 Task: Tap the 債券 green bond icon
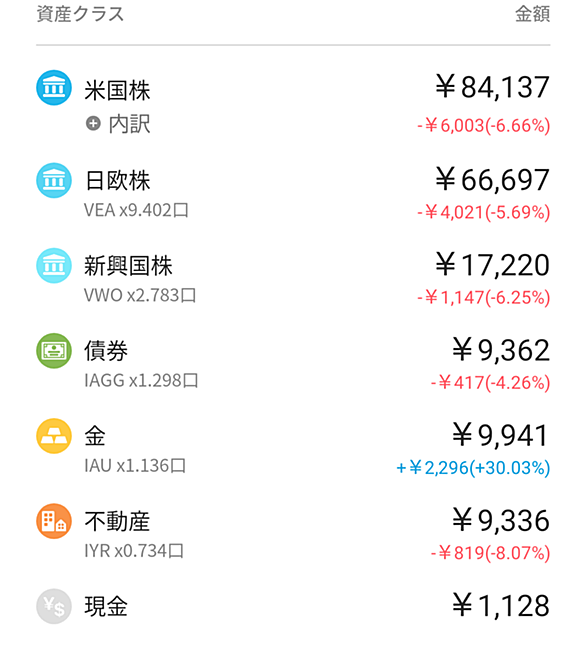click(54, 351)
